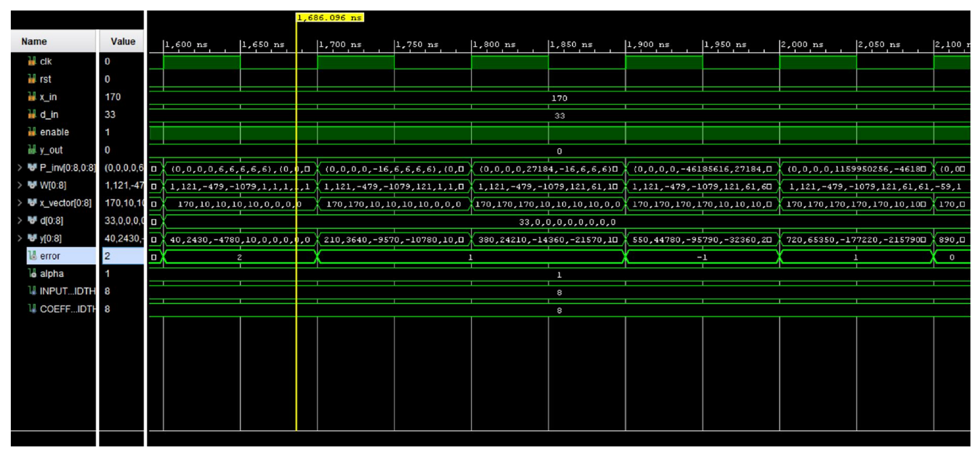Click the 1,900 ns timeline tick
The image size is (980, 455).
point(648,45)
